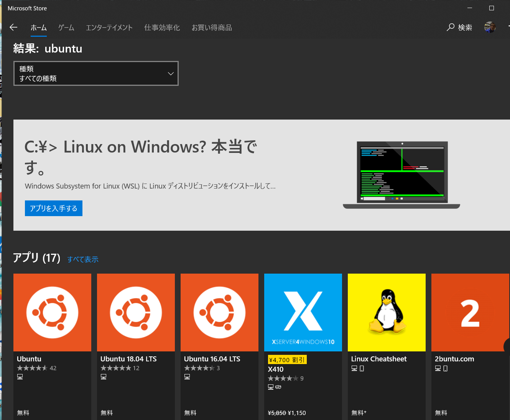Click the X410 ¥4,700 割引 badge
510x420 pixels.
(287, 360)
